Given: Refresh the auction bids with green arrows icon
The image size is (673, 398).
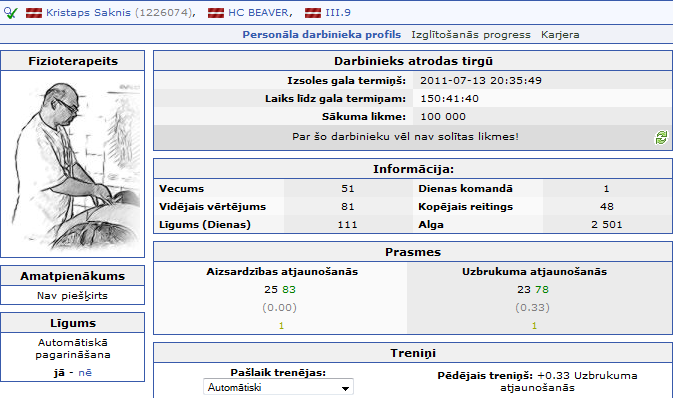Looking at the screenshot, I should pyautogui.click(x=661, y=138).
